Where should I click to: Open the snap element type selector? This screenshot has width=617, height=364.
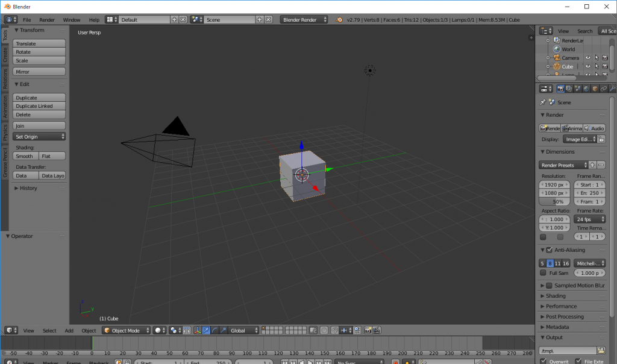point(346,330)
